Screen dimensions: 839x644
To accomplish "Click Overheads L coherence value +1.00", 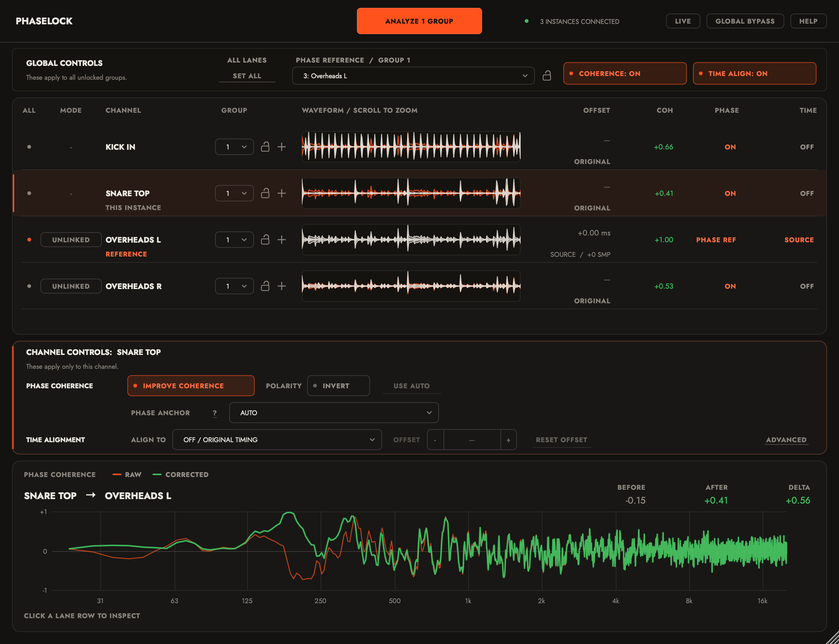I will [664, 240].
